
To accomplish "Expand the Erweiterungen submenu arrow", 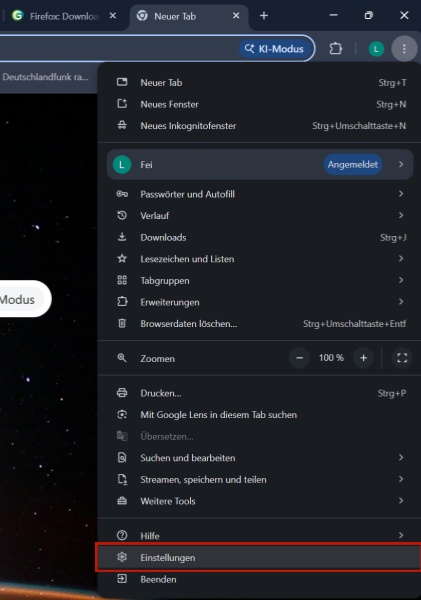I will pos(401,302).
